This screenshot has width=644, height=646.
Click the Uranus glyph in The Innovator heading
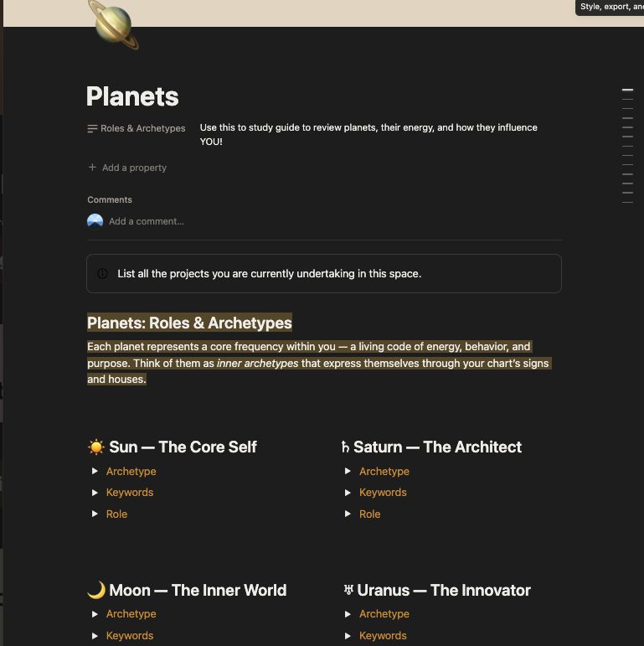tap(348, 591)
